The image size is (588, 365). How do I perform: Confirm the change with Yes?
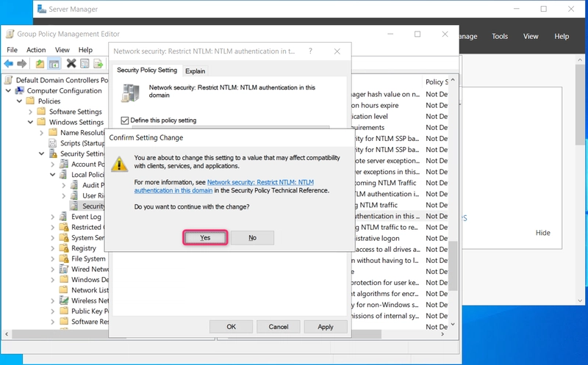tap(205, 238)
